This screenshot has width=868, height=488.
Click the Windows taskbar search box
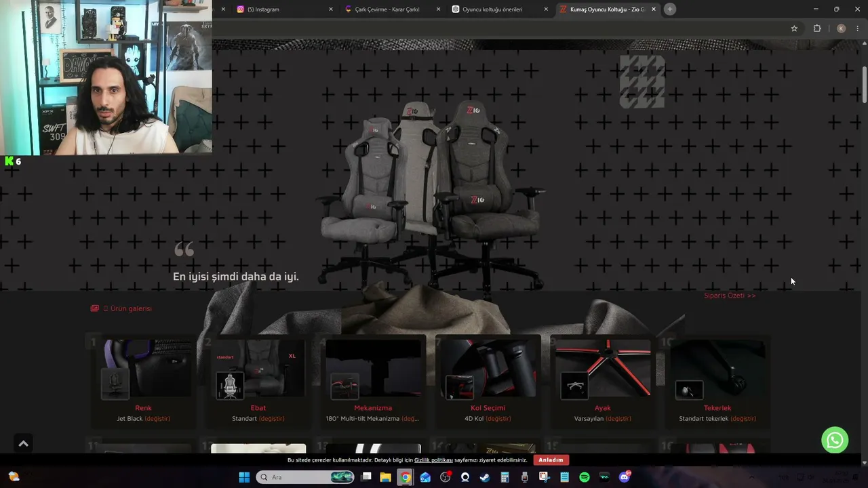coord(305,477)
